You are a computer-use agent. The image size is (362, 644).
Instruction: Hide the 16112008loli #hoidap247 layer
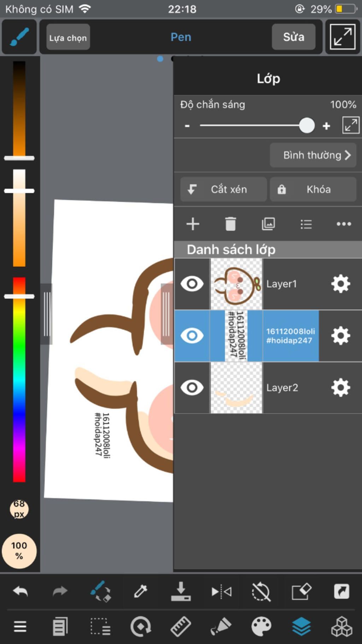tap(192, 336)
